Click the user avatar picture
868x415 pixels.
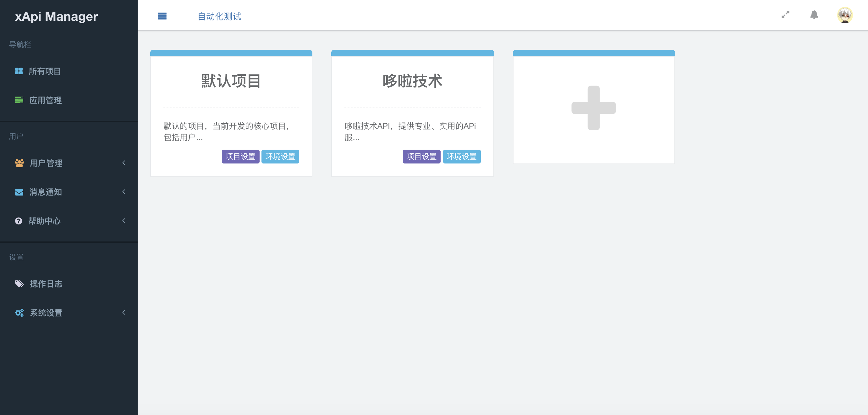point(844,15)
